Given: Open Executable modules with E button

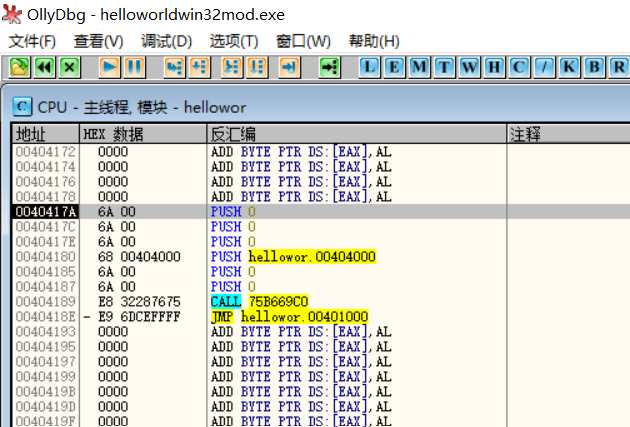Looking at the screenshot, I should coord(394,67).
